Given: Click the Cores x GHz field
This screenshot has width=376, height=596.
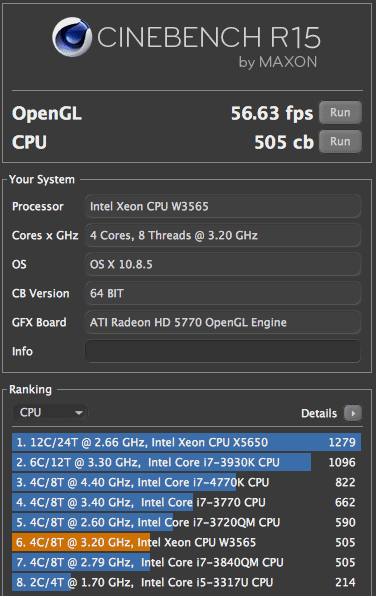Looking at the screenshot, I should coord(223,235).
